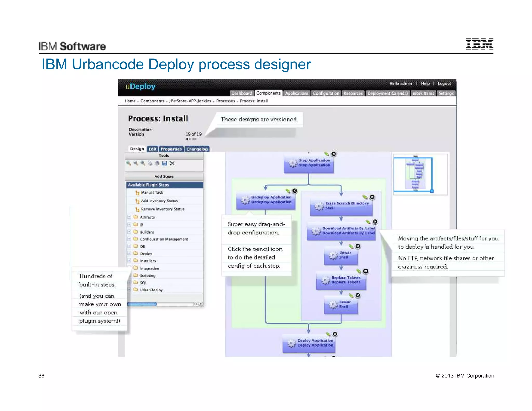Expand the BI plugin folder
Viewport: 532px width, 411px height.
click(129, 224)
